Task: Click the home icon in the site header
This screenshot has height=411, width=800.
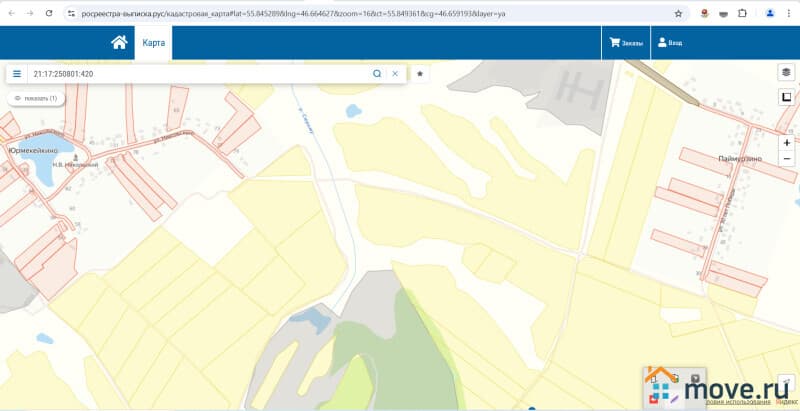Action: click(119, 43)
